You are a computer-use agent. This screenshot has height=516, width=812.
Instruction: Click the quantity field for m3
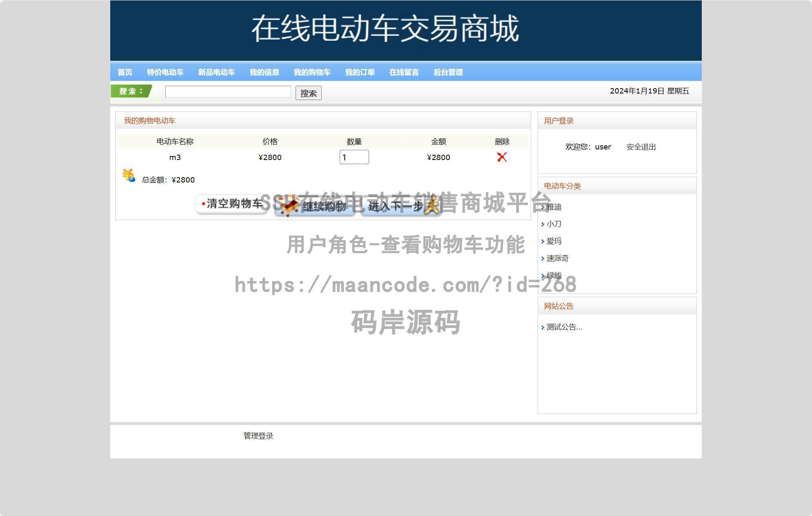coord(354,157)
